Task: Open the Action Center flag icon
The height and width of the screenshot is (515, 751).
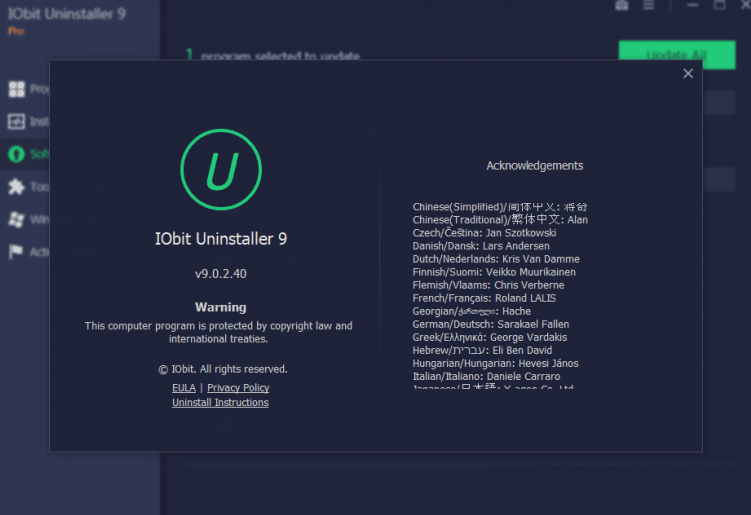Action: [16, 252]
